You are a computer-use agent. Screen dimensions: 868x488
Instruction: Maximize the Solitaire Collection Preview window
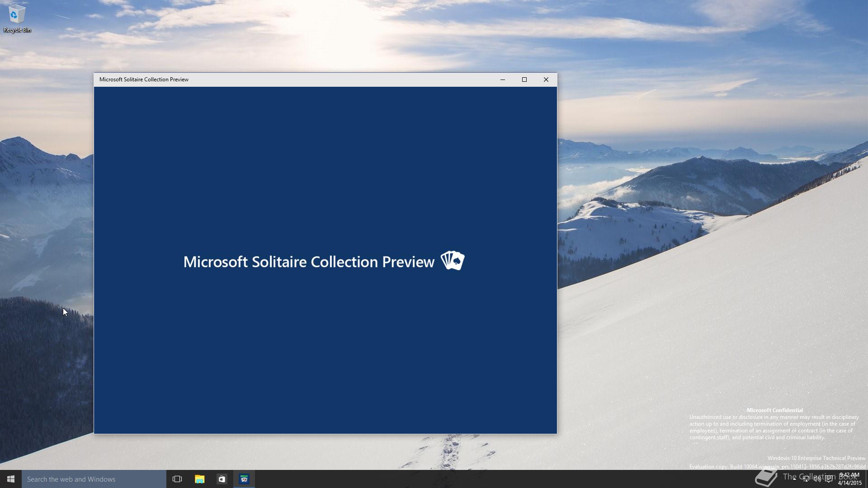[524, 80]
